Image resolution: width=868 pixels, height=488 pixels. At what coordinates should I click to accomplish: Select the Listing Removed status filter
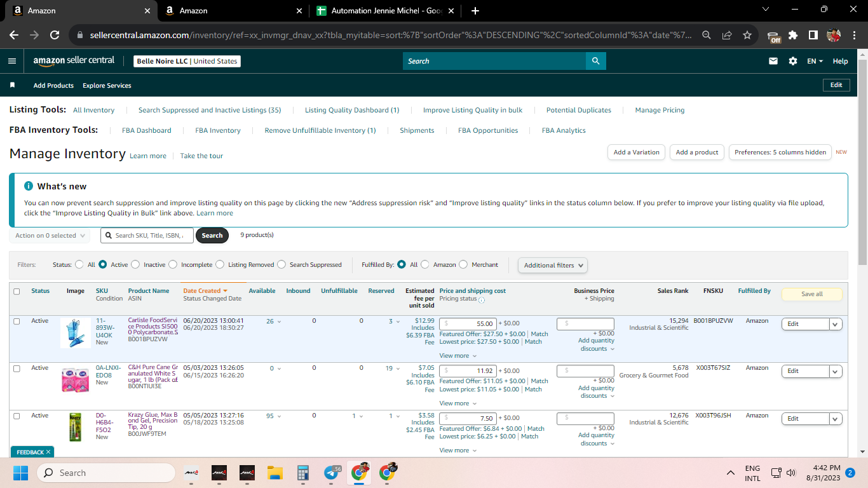[220, 265]
